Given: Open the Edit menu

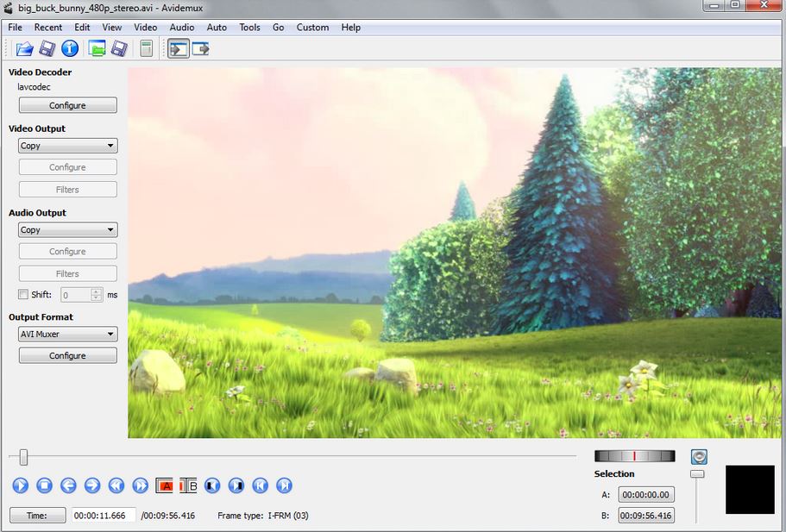Looking at the screenshot, I should [x=82, y=28].
